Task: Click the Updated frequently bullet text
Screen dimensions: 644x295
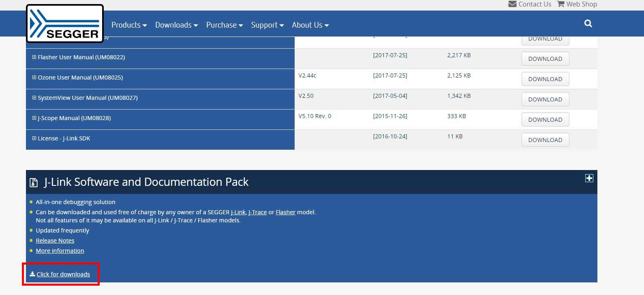Action: [x=62, y=230]
